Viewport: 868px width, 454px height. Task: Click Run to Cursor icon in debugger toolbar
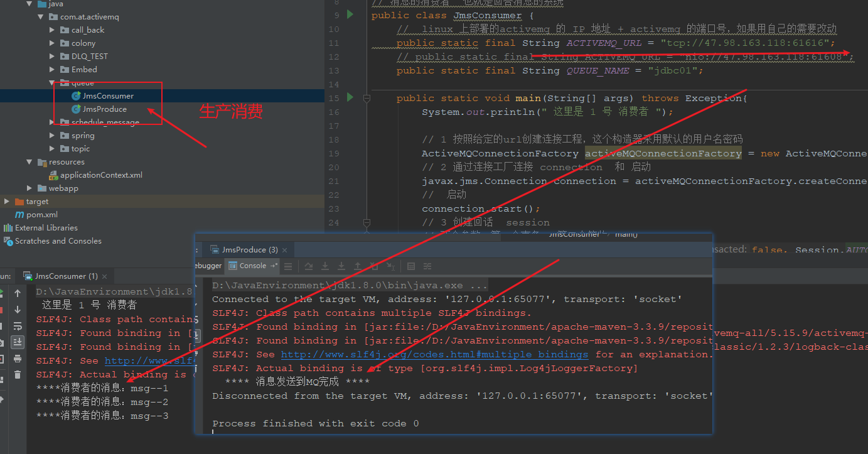pyautogui.click(x=390, y=266)
